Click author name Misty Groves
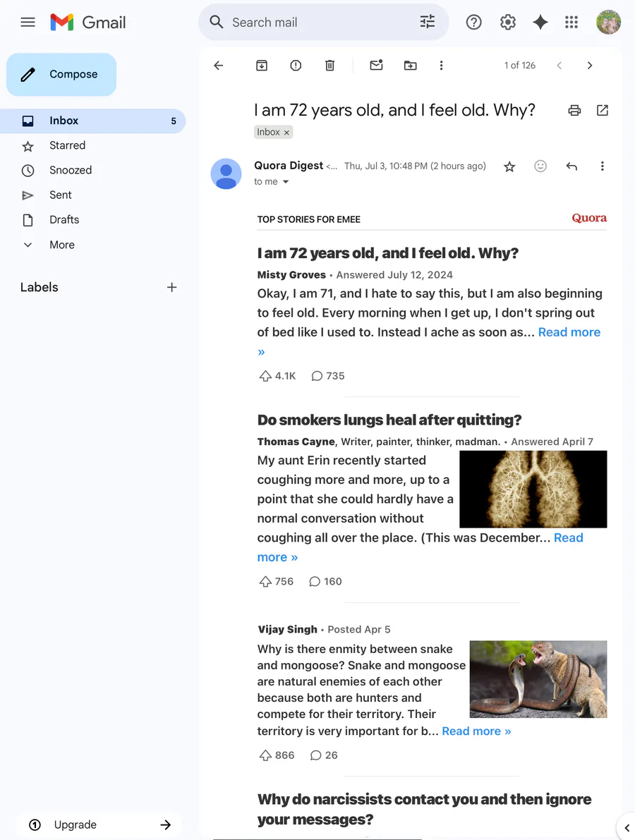 coord(291,275)
